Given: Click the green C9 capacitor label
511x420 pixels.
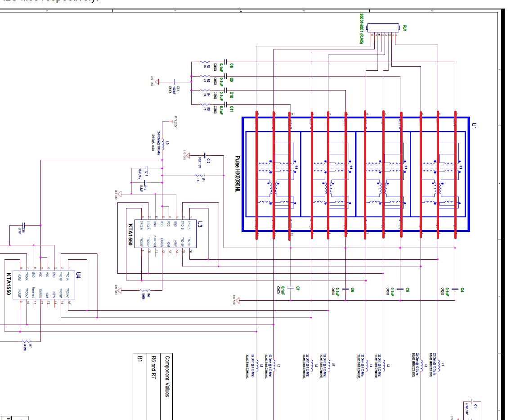Looking at the screenshot, I should click(232, 80).
